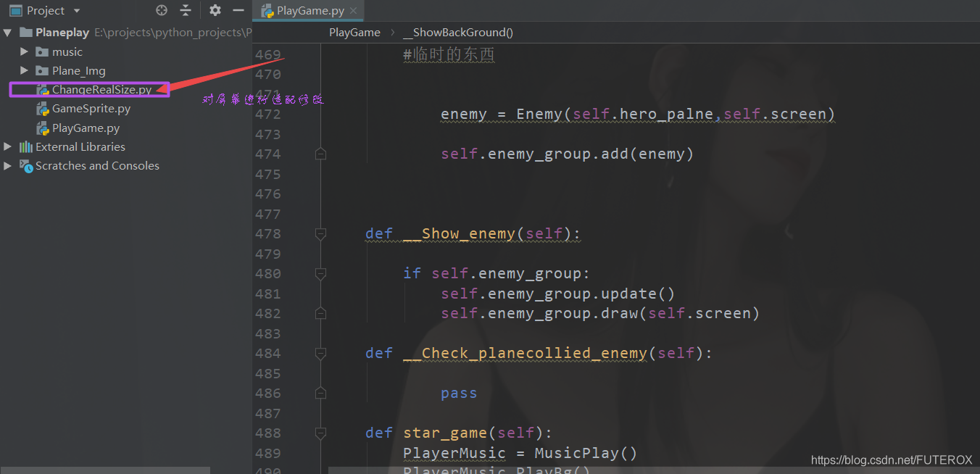Close the PlayGame.py tab
The height and width of the screenshot is (474, 980).
[x=353, y=11]
